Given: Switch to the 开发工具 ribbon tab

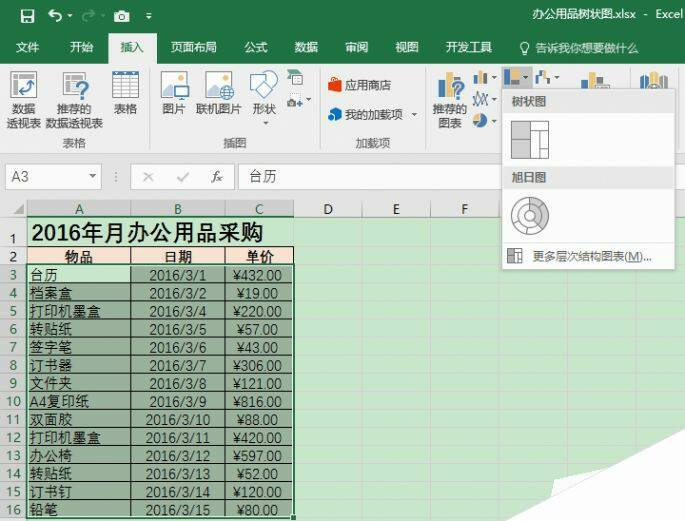Looking at the screenshot, I should click(469, 47).
